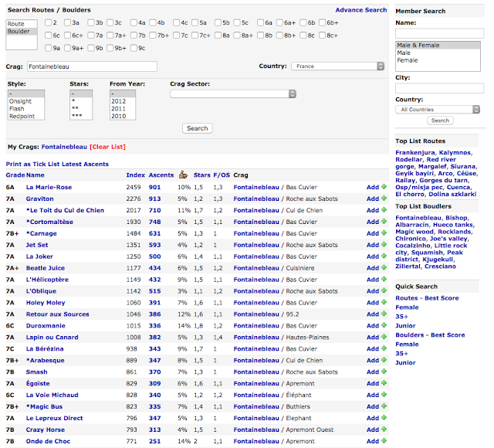The height and width of the screenshot is (448, 494).
Task: Click green plus icon in Arabesque row
Action: pyautogui.click(x=384, y=360)
